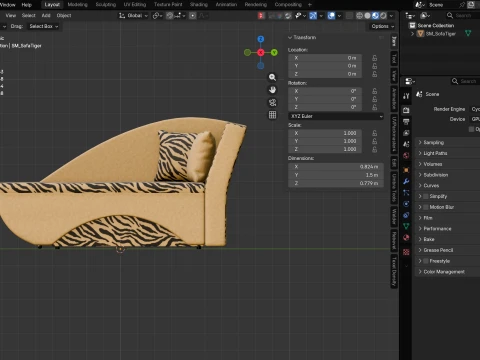Open the XYZ Euler rotation mode dropdown
The width and height of the screenshot is (480, 360).
(336, 116)
